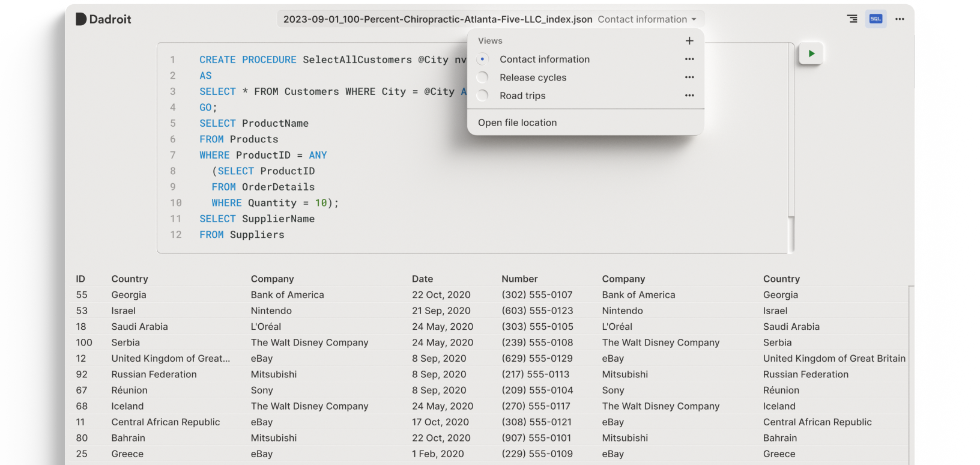Click CREATE PROCEDURE on editor line 1
980x465 pixels.
tap(248, 59)
